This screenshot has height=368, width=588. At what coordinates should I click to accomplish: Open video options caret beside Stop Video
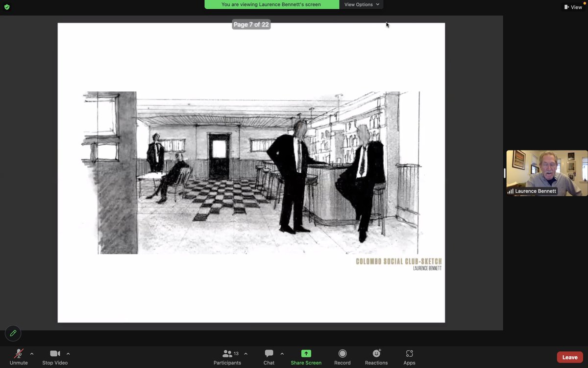click(x=68, y=354)
